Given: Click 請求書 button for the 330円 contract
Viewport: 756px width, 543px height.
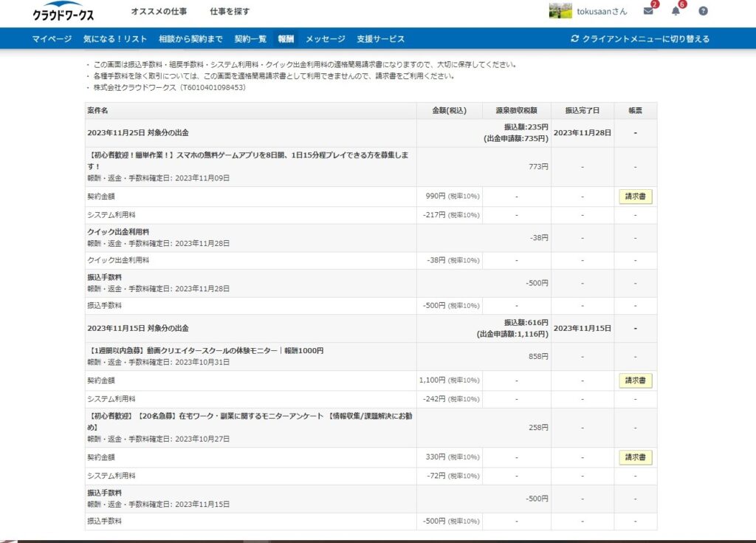Looking at the screenshot, I should coord(634,457).
